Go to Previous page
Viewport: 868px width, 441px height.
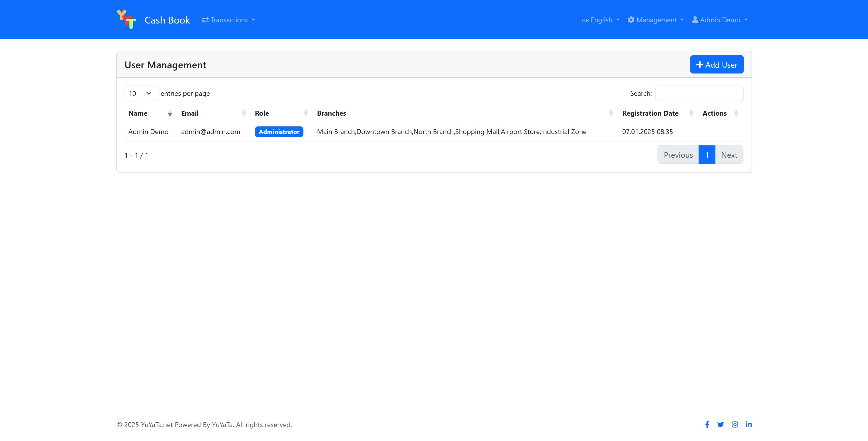click(678, 155)
